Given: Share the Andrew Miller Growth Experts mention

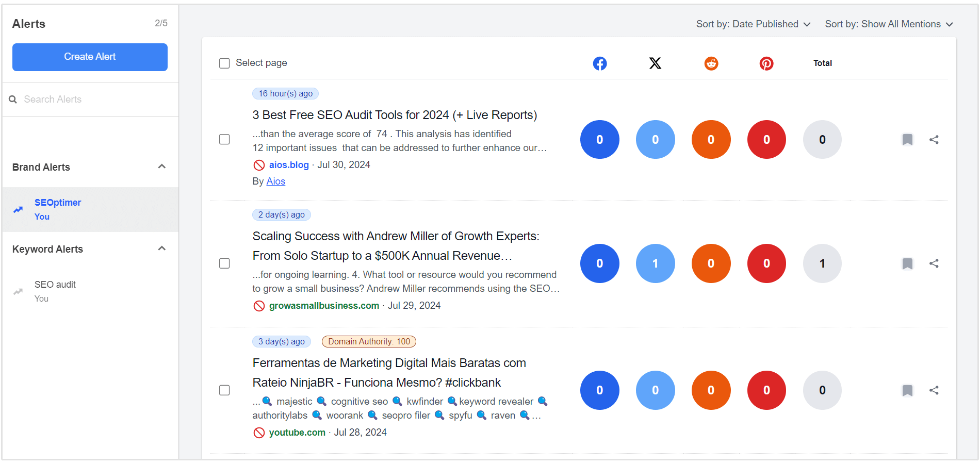Looking at the screenshot, I should coord(934,263).
